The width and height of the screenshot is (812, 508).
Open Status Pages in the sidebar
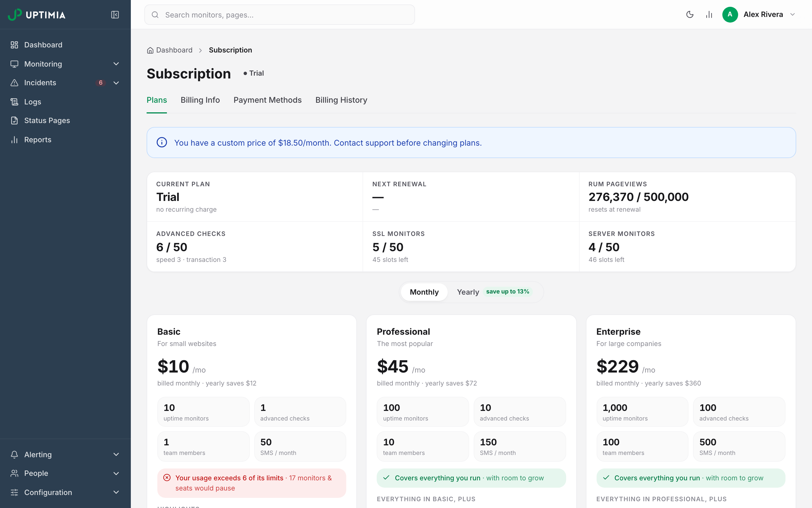[65, 121]
